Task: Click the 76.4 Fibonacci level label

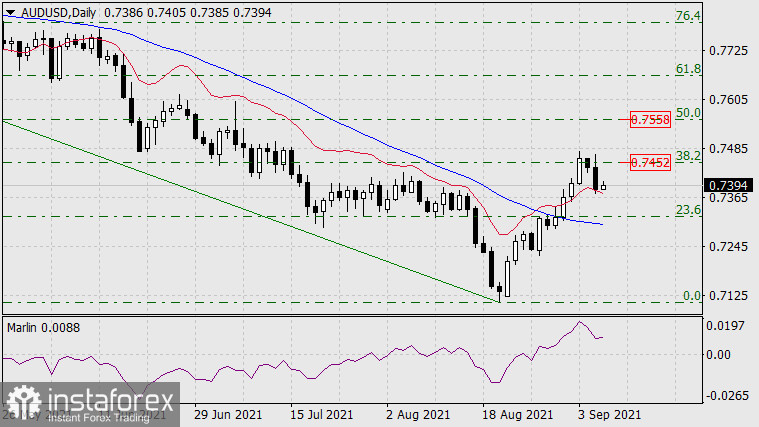Action: point(687,17)
